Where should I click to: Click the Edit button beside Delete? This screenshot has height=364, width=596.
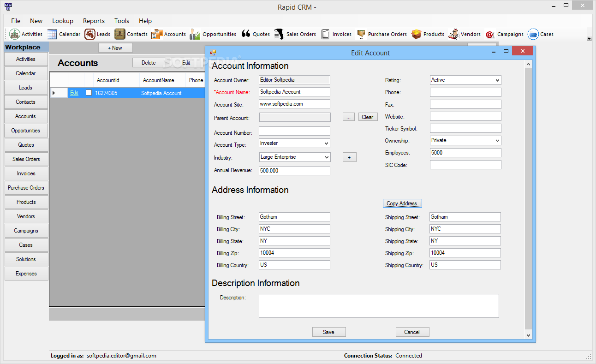point(186,63)
